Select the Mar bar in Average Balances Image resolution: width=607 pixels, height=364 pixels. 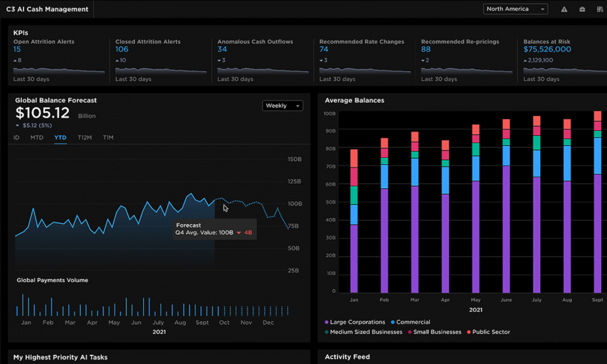415,212
